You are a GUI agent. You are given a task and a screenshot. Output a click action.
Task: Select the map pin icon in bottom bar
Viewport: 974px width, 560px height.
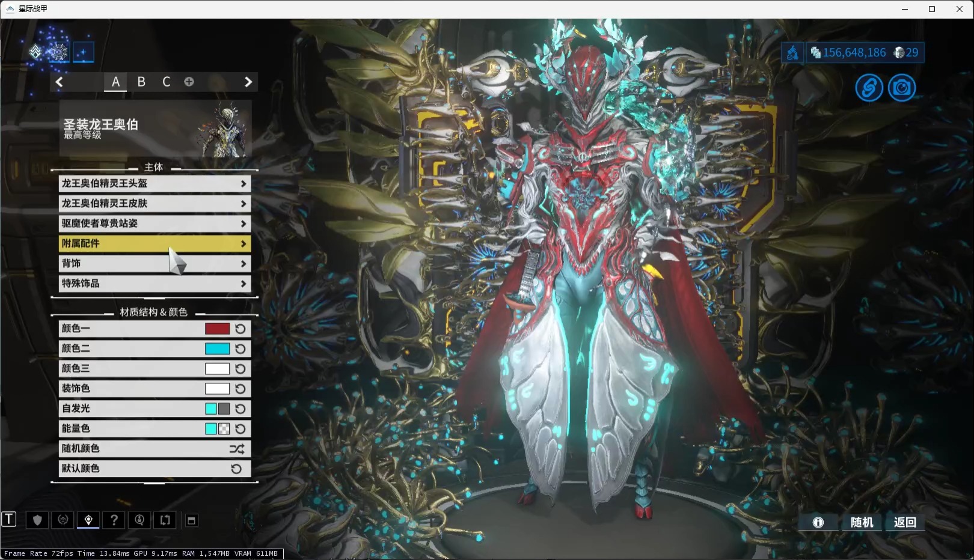(88, 520)
